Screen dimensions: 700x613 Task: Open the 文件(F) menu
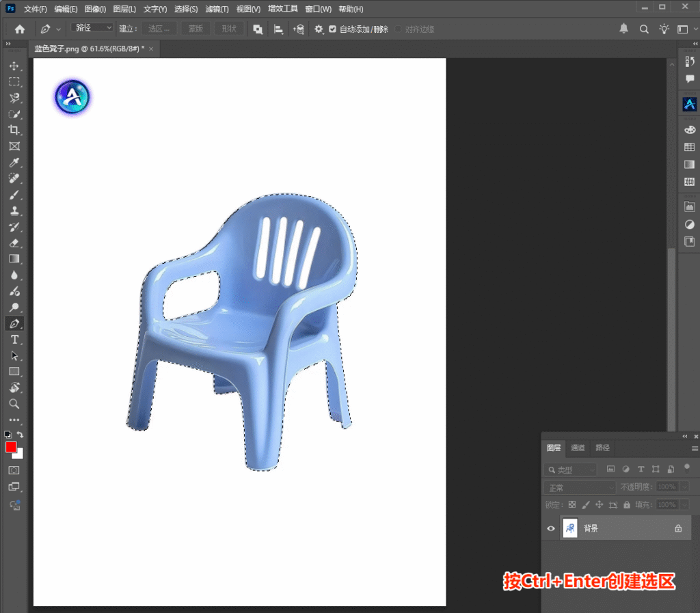pos(36,9)
